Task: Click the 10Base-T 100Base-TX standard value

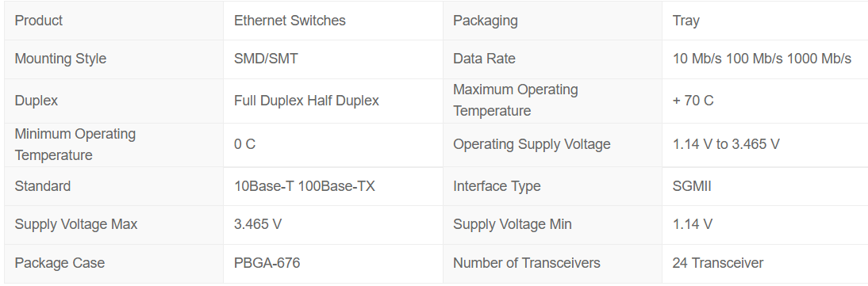Action: pyautogui.click(x=305, y=186)
